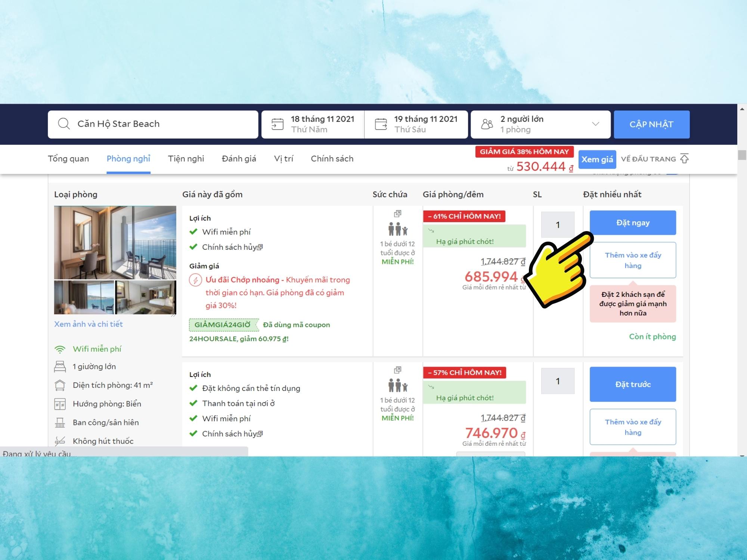The image size is (747, 560).
Task: Click the check-in calendar icon
Action: (x=277, y=124)
